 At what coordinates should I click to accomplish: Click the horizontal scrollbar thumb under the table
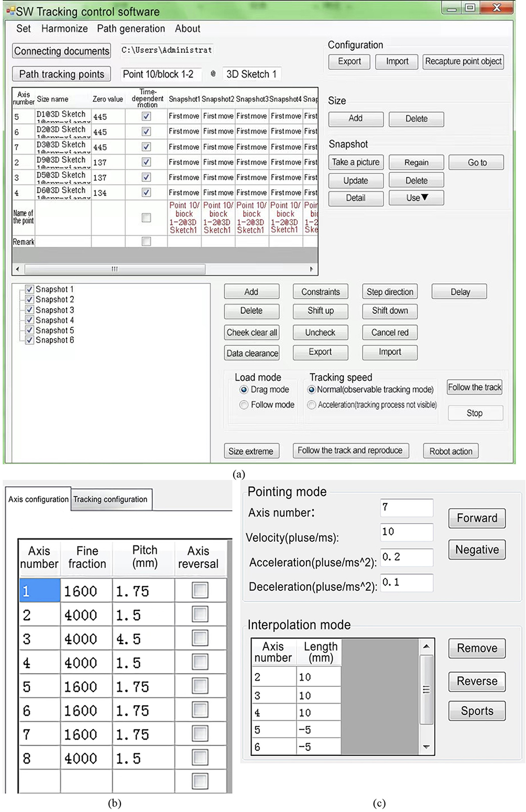(115, 269)
